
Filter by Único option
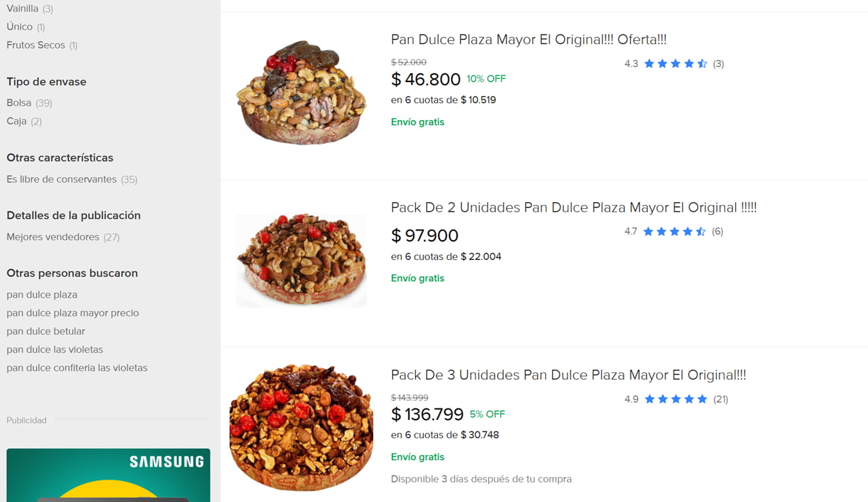tap(20, 26)
